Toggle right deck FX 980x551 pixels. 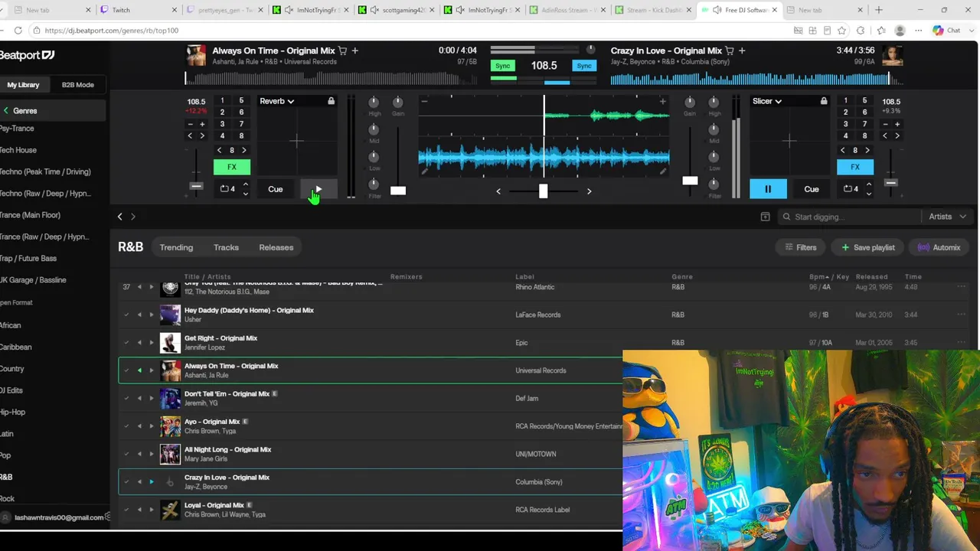coord(855,167)
